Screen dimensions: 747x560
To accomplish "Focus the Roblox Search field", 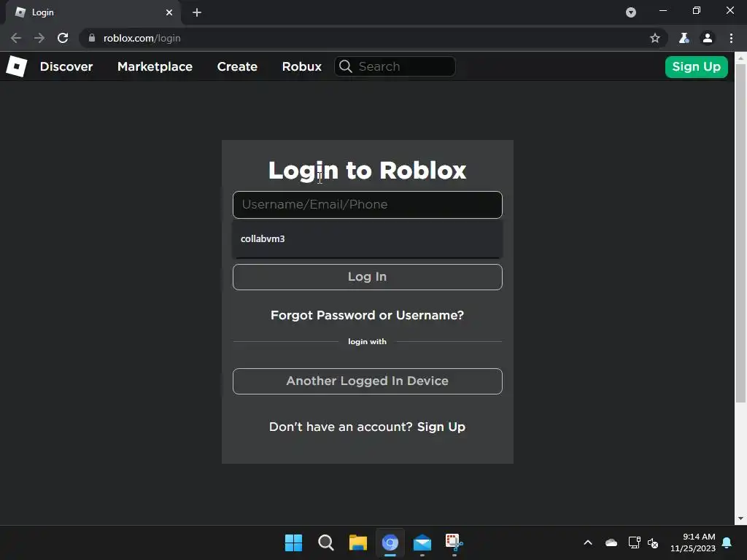I will coord(395,66).
